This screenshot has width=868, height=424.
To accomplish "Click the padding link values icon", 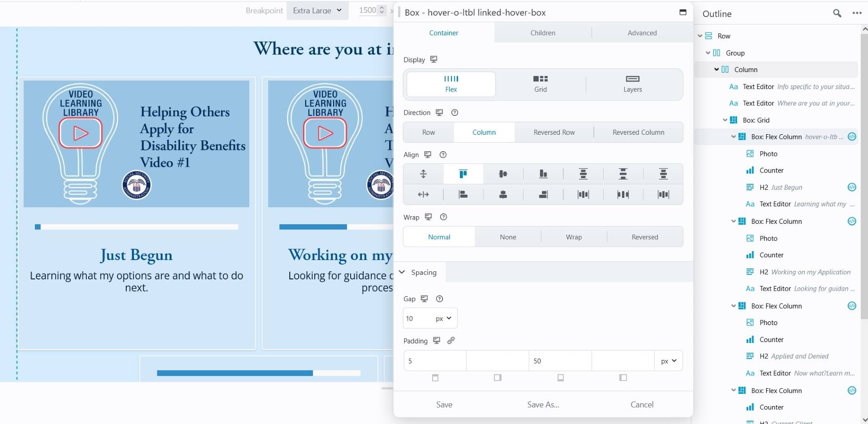I will [451, 341].
